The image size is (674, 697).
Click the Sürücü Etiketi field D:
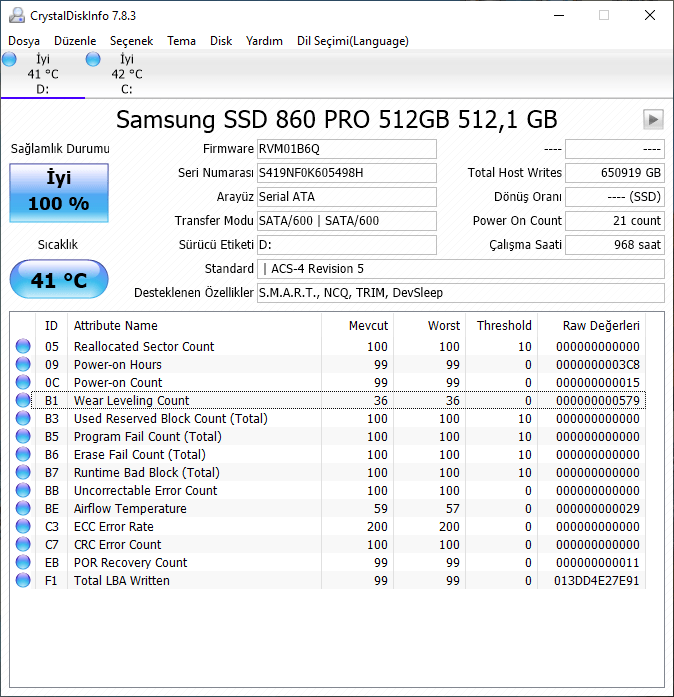point(347,245)
